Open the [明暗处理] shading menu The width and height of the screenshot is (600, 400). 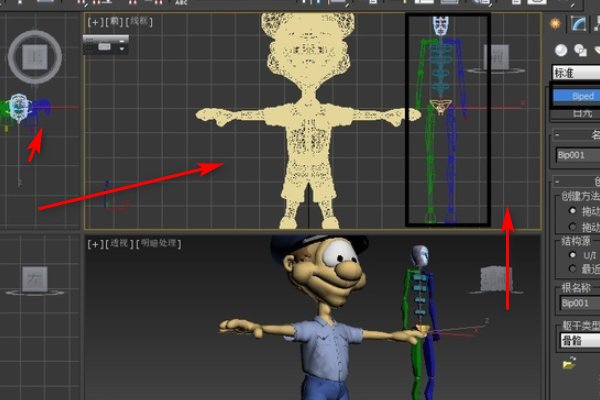pos(158,243)
